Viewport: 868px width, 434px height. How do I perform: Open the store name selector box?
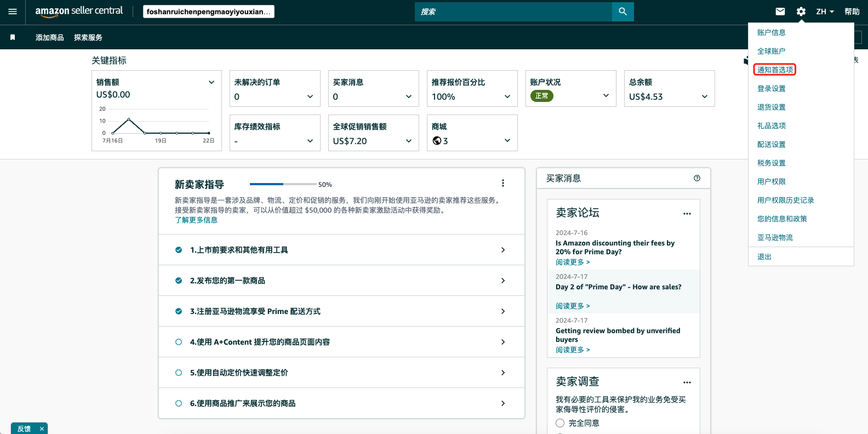(209, 12)
